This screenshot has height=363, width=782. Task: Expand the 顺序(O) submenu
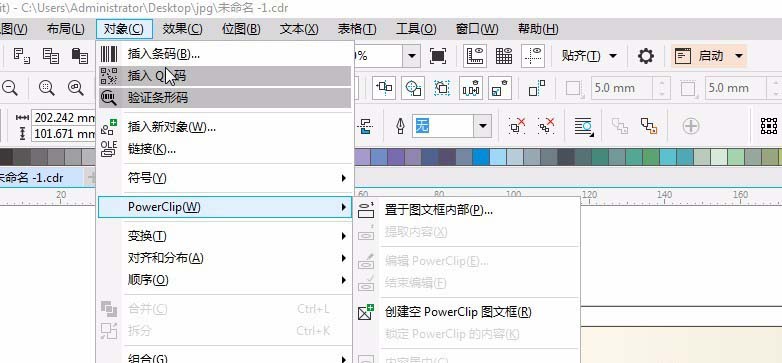(x=224, y=280)
